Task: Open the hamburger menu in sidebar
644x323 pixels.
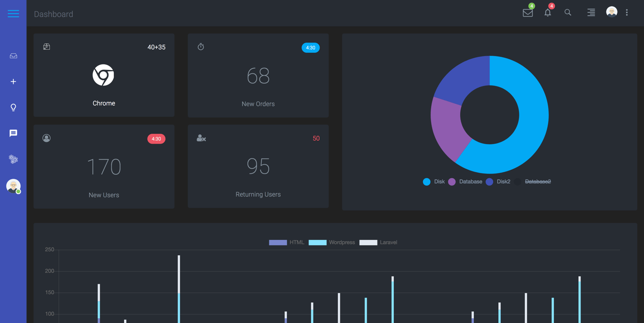Action: 13,14
